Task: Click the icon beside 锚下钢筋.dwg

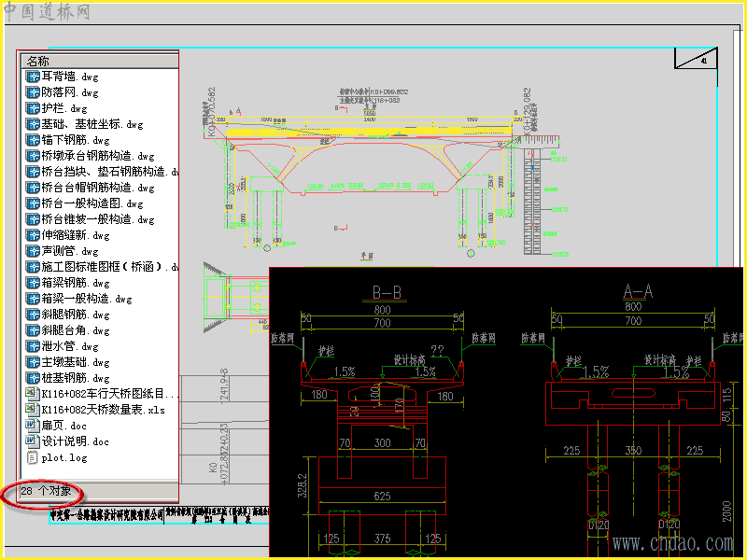Action: (x=33, y=140)
